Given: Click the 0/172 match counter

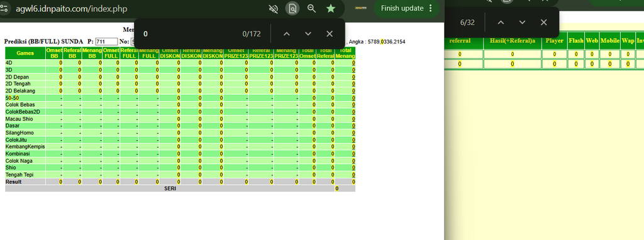Looking at the screenshot, I should [x=252, y=34].
